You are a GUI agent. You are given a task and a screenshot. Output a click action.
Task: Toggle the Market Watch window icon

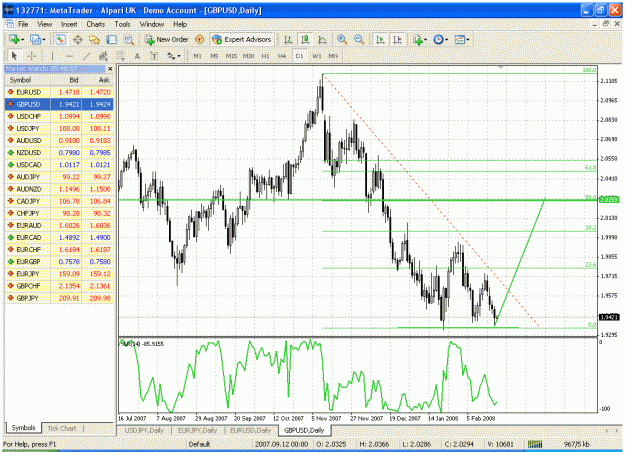[60, 39]
